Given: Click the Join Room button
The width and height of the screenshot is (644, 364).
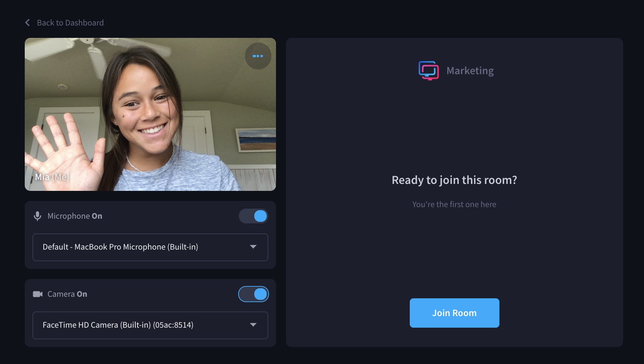Looking at the screenshot, I should pos(454,313).
